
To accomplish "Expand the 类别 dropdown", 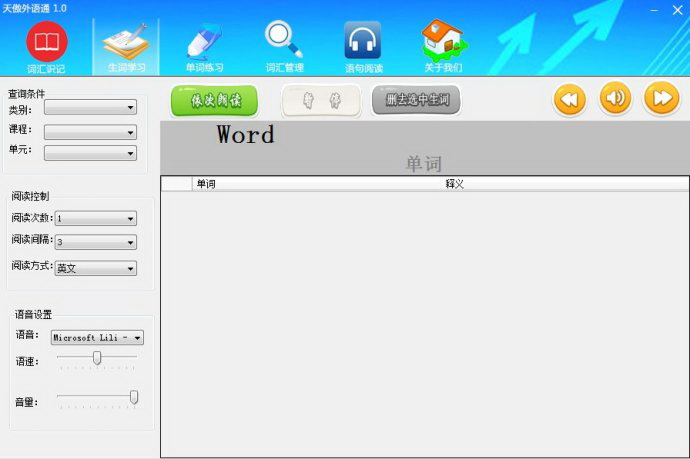I will (x=90, y=107).
